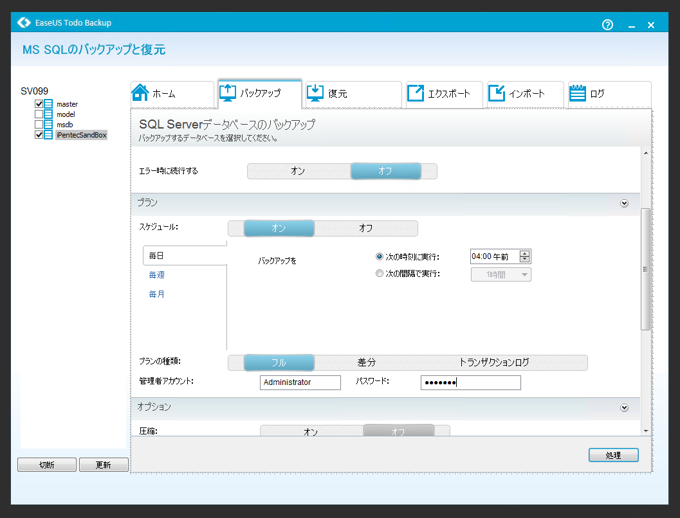This screenshot has width=680, height=518.
Task: Set continue-on-error to オフ
Action: pos(386,171)
